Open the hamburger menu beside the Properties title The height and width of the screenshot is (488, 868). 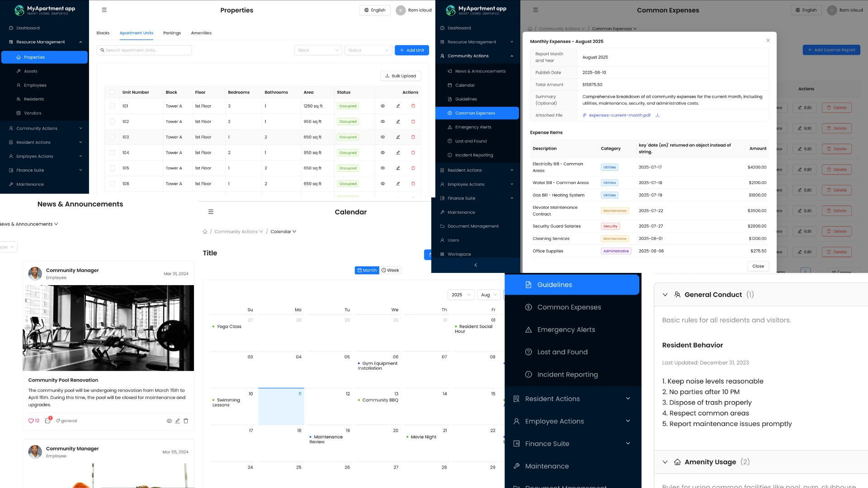[104, 10]
